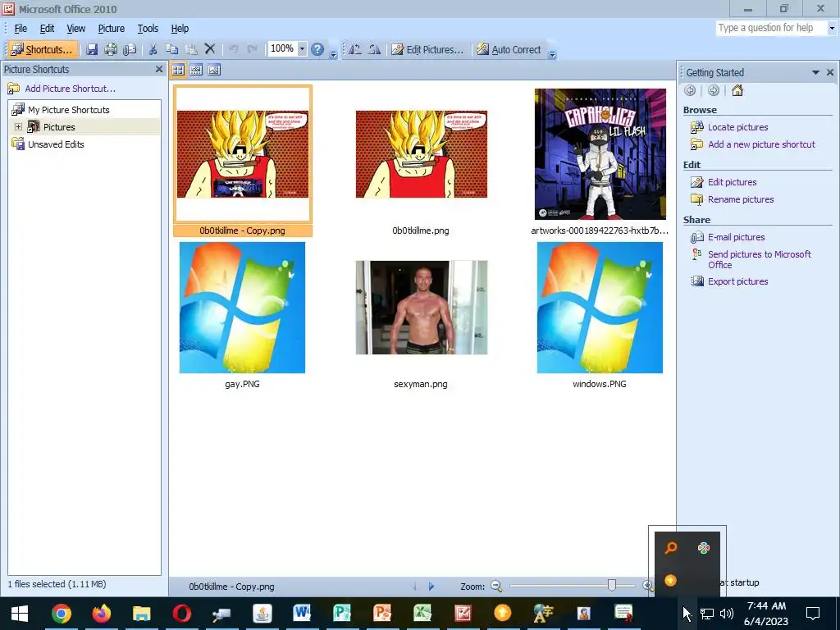Click the Type a question for help box
Viewport: 840px width, 630px height.
(771, 28)
